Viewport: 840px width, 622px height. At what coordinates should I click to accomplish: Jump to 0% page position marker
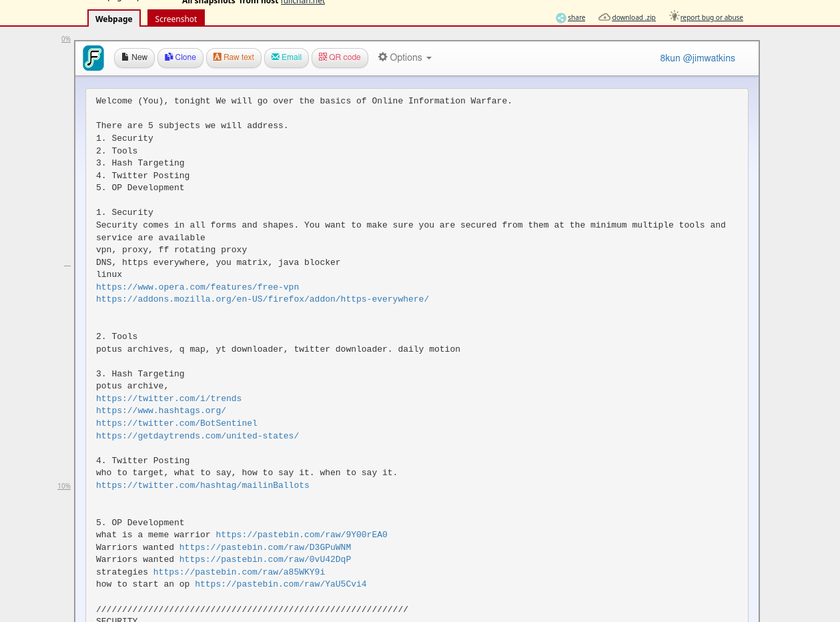66,39
